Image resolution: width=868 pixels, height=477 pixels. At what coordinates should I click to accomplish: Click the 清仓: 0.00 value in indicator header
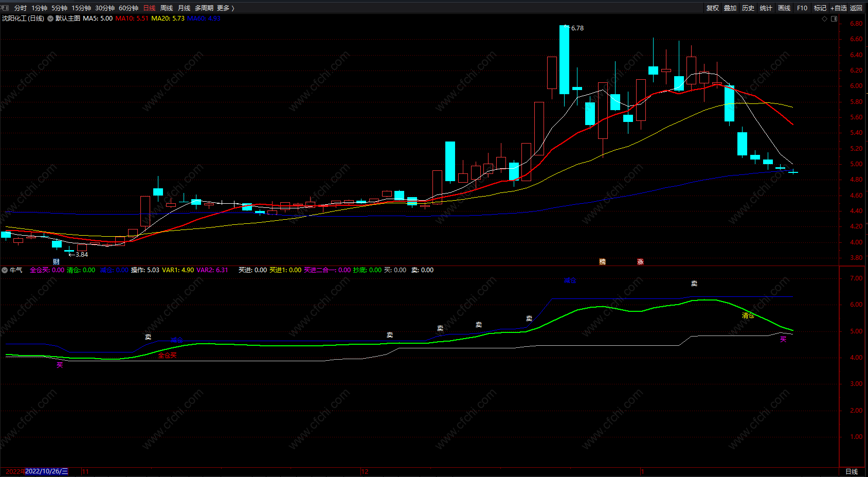click(x=81, y=270)
